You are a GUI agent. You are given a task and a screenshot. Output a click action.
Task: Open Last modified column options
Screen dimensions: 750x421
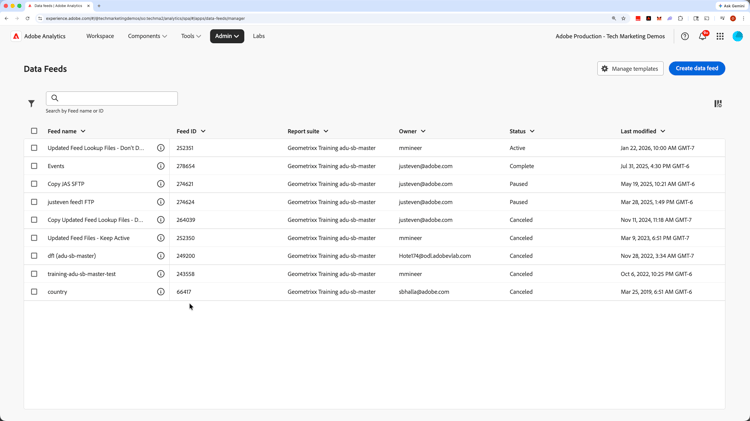(x=662, y=131)
